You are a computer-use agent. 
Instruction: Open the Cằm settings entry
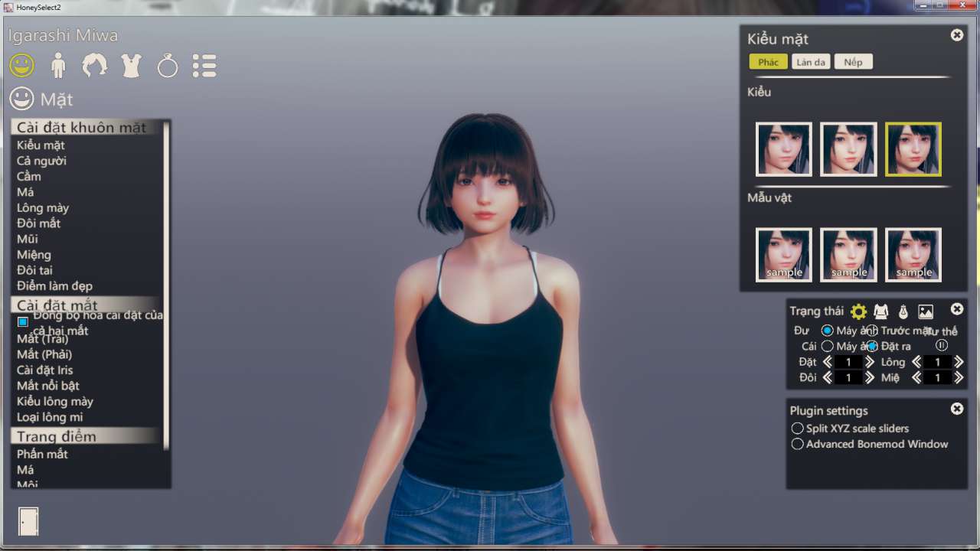coord(29,176)
